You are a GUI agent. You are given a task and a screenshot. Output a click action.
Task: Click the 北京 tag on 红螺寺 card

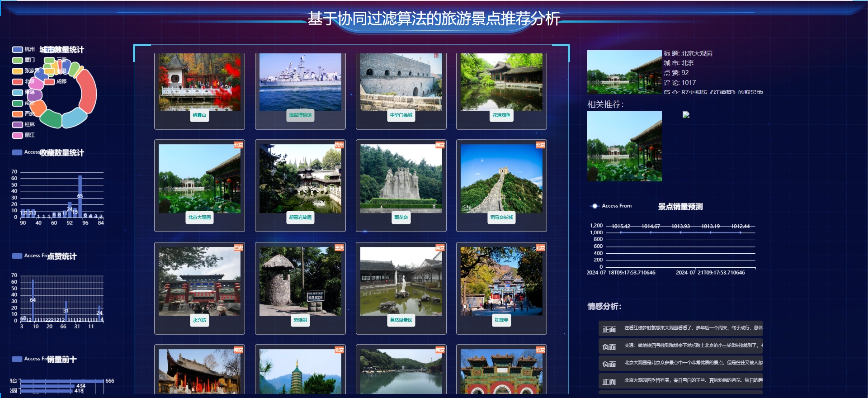coord(540,248)
